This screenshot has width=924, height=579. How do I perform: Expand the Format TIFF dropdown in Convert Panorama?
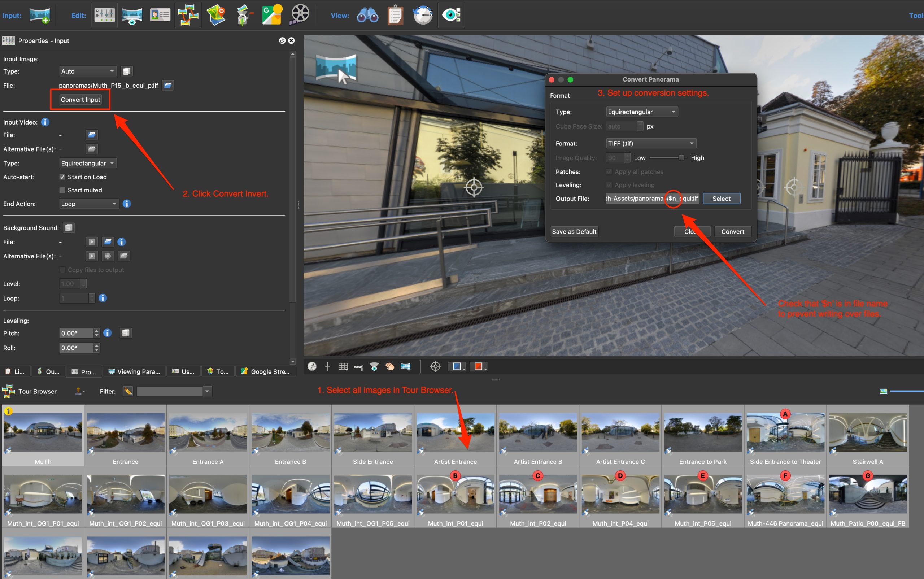(x=650, y=143)
